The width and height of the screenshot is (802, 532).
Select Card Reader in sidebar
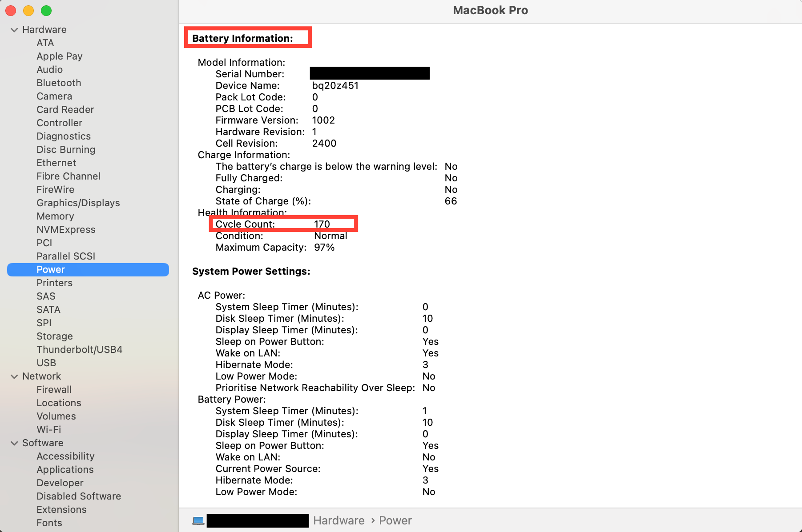pos(65,110)
